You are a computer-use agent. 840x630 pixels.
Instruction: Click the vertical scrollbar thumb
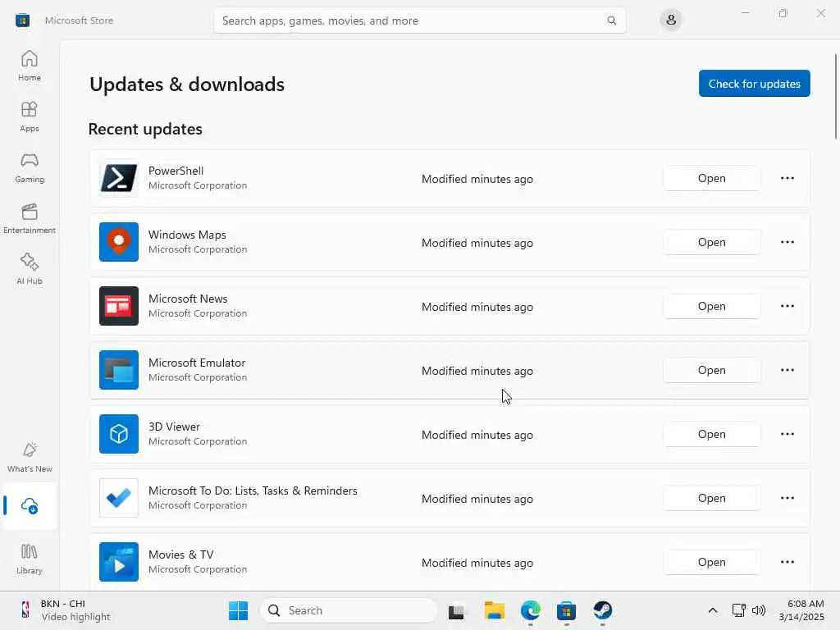(x=836, y=97)
